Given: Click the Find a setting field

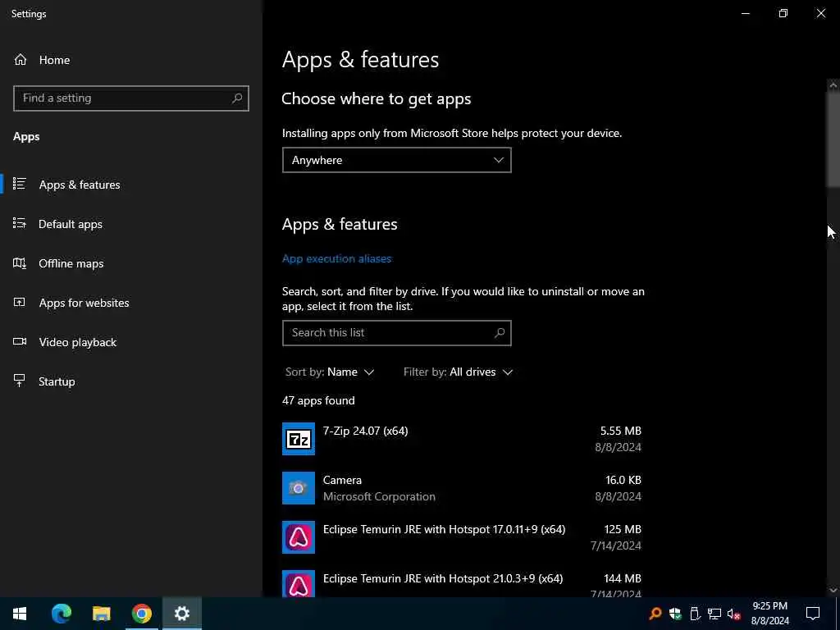Looking at the screenshot, I should pos(131,98).
